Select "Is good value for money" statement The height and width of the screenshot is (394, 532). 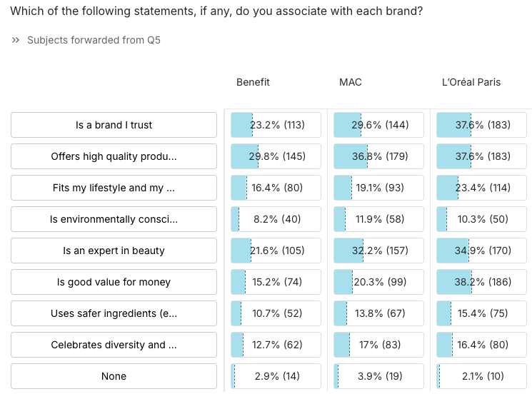tap(114, 282)
